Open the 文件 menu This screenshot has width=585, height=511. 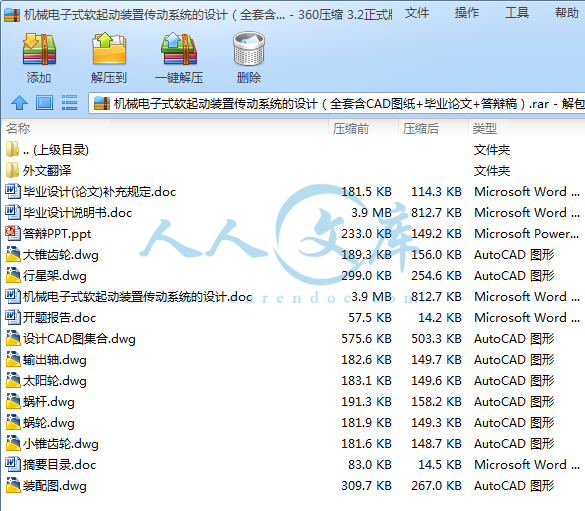pyautogui.click(x=417, y=13)
